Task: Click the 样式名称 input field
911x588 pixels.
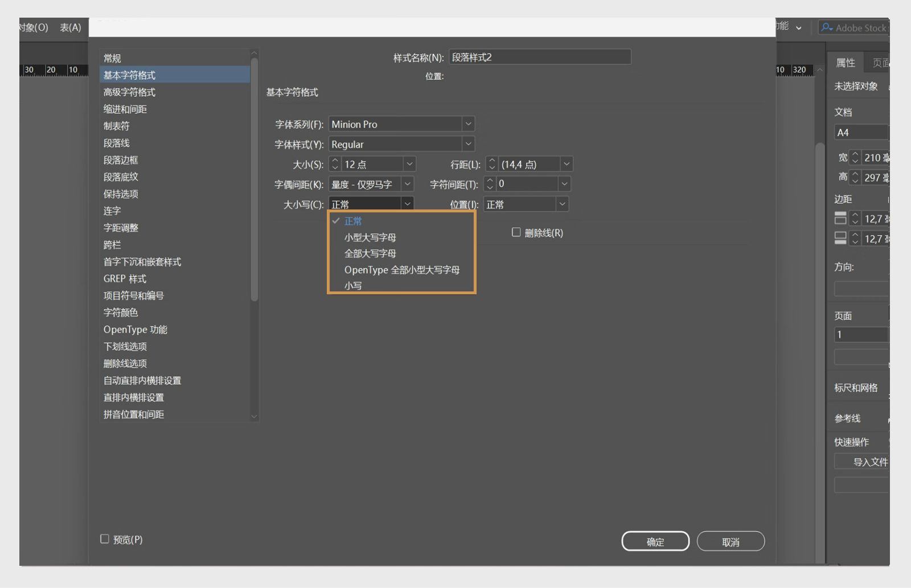Action: 540,57
